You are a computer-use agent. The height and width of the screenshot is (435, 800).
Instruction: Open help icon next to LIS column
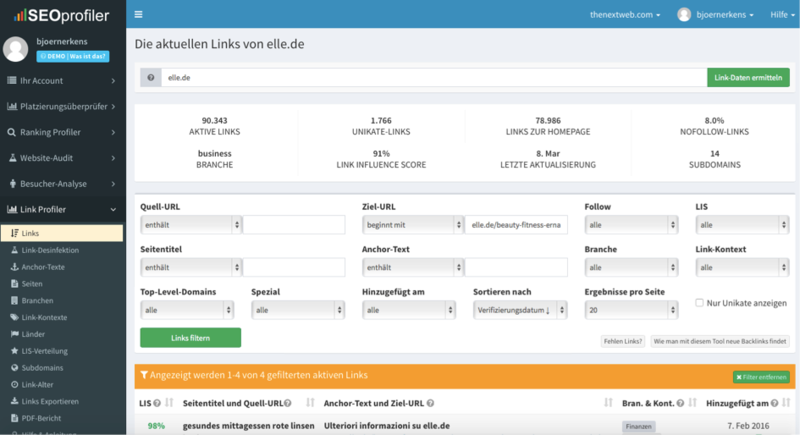point(157,403)
